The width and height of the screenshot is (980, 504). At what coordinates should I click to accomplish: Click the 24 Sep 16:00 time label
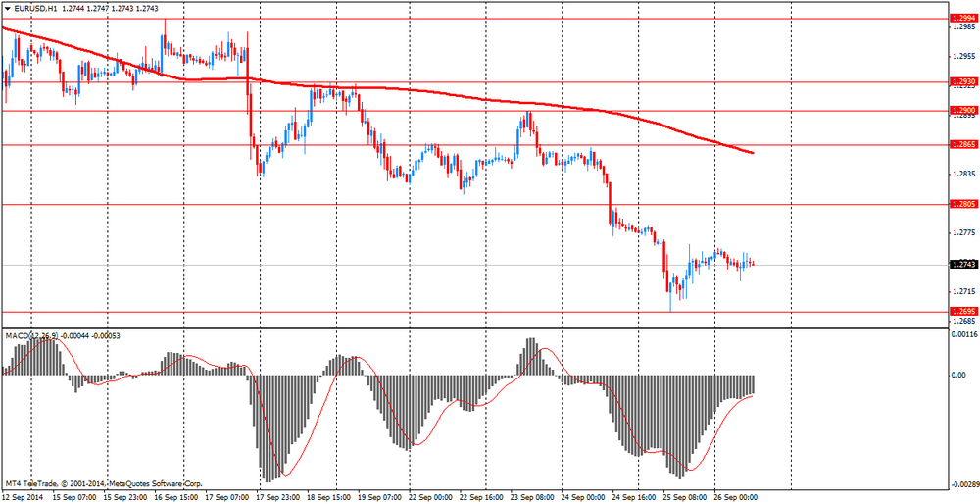(x=633, y=498)
